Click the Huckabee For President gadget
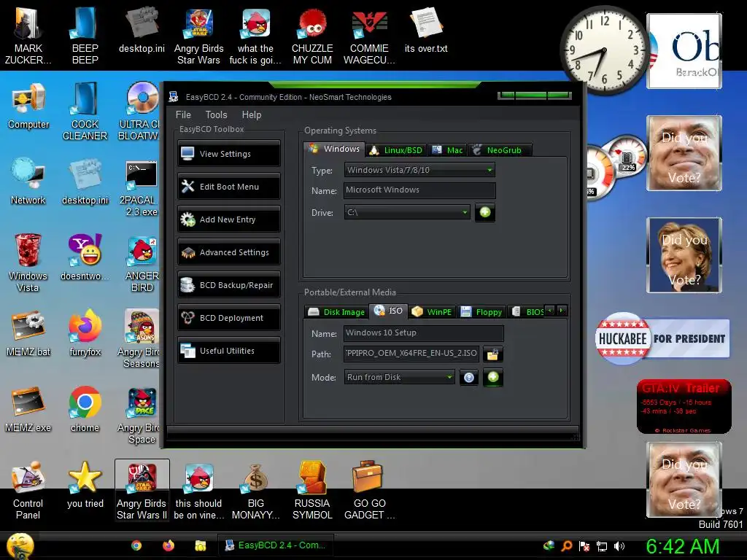Screen dimensions: 747x560 pos(662,338)
